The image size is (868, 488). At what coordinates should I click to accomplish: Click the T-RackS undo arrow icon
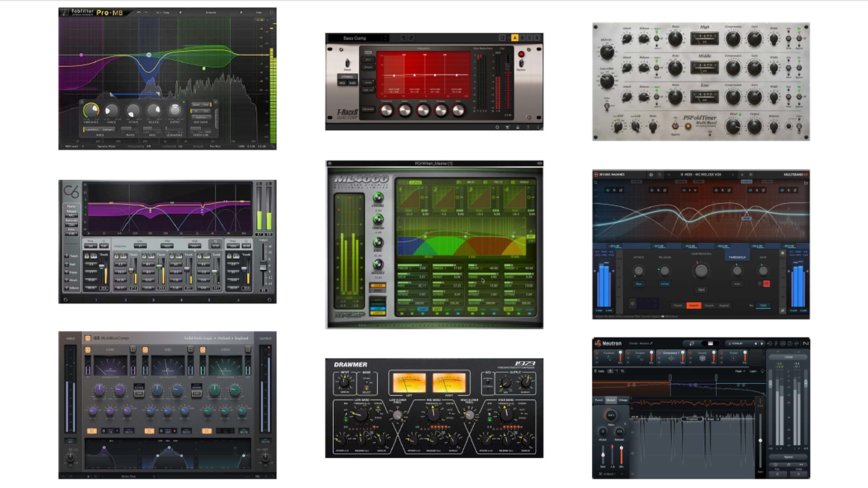404,38
